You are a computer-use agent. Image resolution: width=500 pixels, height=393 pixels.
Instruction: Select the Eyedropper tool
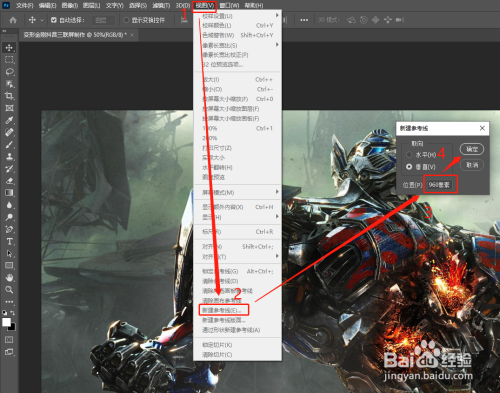point(9,120)
